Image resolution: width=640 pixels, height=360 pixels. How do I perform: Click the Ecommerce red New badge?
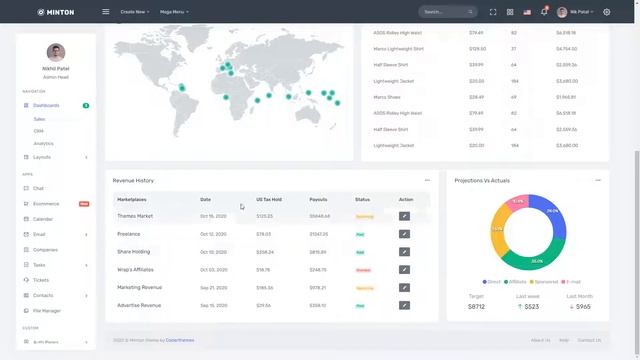pos(84,204)
